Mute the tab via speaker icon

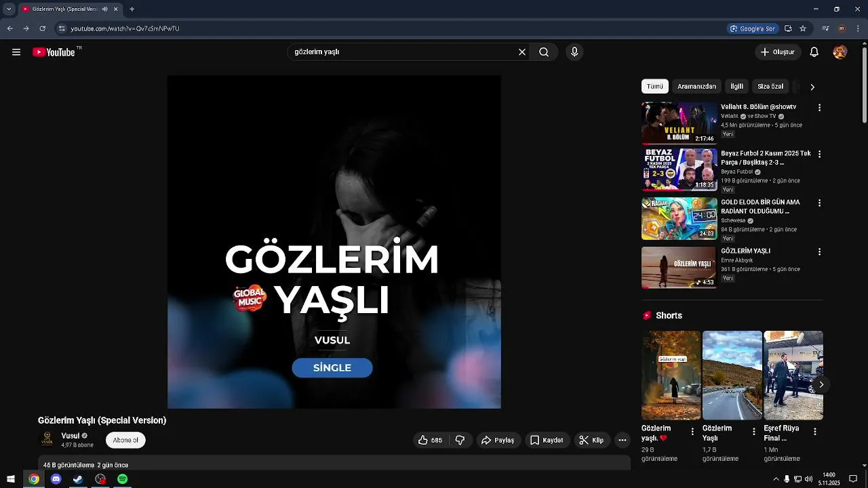(104, 9)
